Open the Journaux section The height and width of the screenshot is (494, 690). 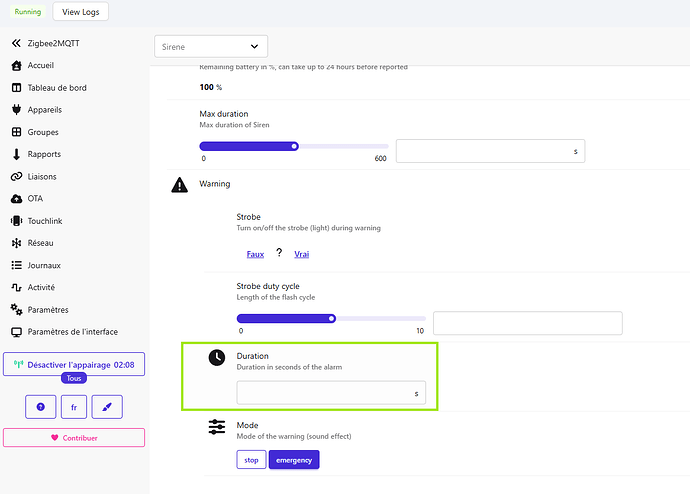click(44, 265)
